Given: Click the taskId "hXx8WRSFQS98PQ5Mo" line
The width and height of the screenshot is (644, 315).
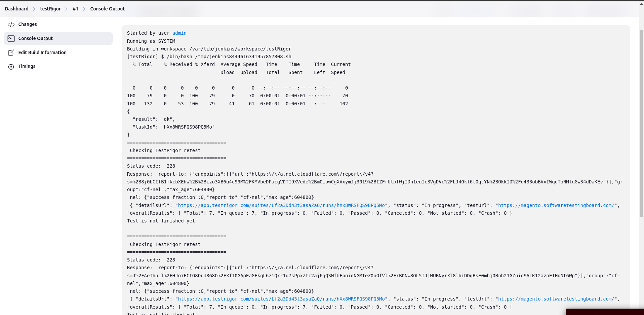Looking at the screenshot, I should (173, 127).
